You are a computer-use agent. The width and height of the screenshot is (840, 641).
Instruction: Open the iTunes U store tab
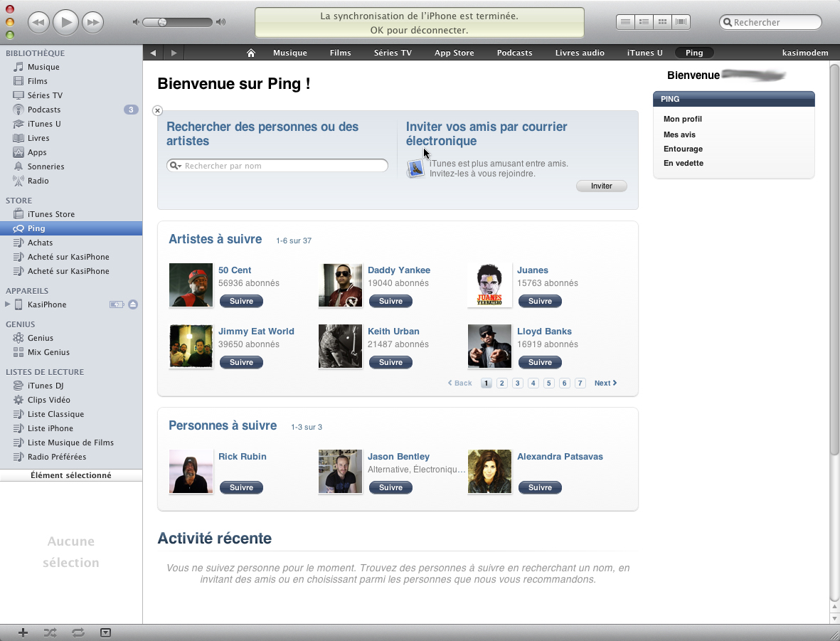(645, 53)
